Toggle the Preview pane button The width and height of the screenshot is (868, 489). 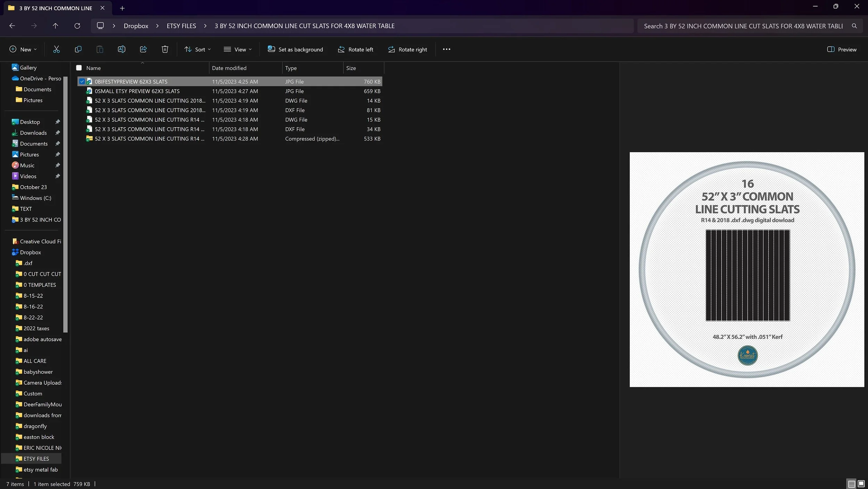(x=842, y=49)
